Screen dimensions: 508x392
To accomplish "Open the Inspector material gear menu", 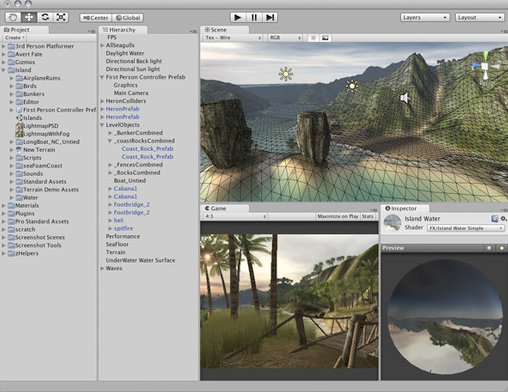I will [x=503, y=219].
